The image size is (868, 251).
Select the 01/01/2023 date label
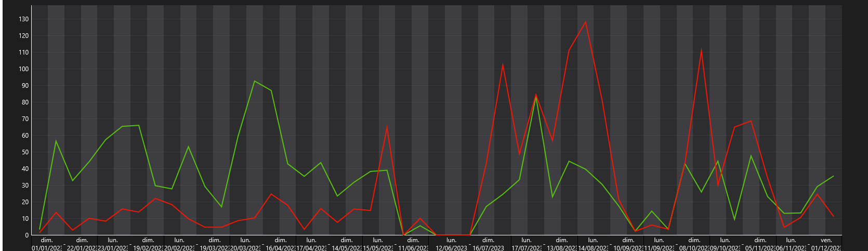(47, 248)
